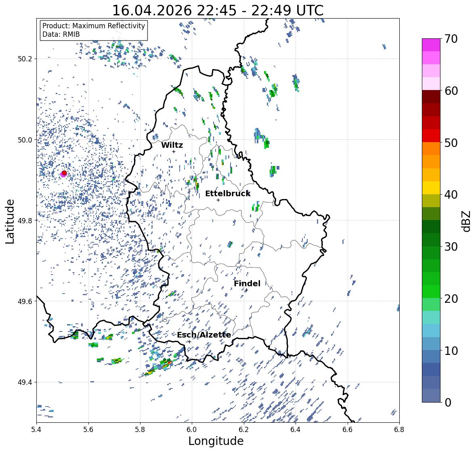Image resolution: width=476 pixels, height=451 pixels.
Task: Click the dBZ colorbar label
Action: coord(467,221)
